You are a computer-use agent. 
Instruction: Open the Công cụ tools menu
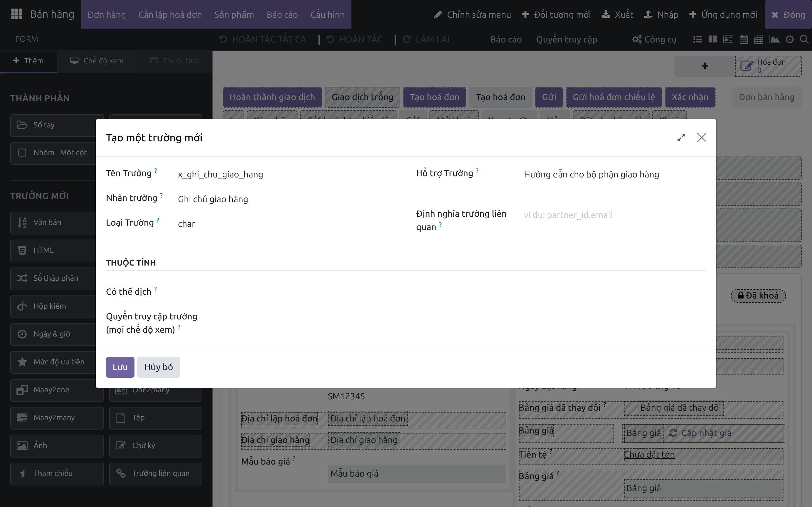(654, 39)
